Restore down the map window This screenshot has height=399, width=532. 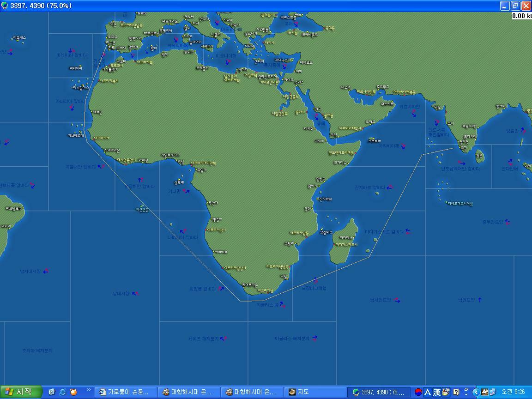pyautogui.click(x=515, y=6)
